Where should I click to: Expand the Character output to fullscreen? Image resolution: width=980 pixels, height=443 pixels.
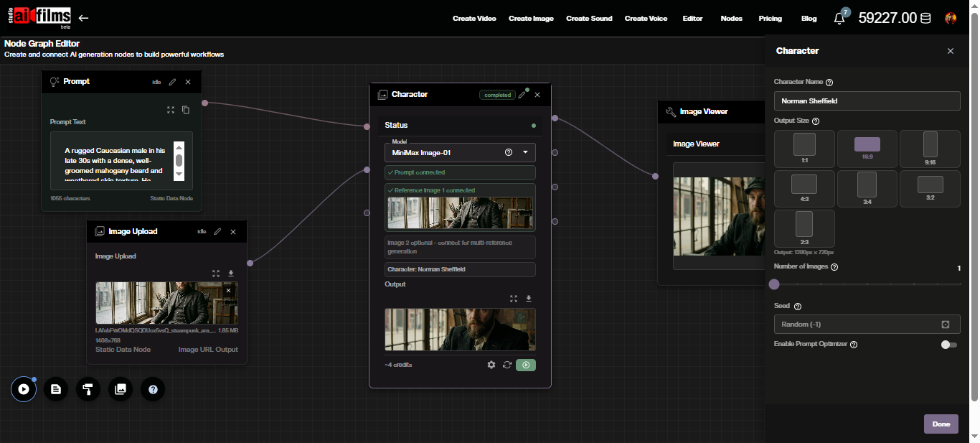[x=514, y=298]
